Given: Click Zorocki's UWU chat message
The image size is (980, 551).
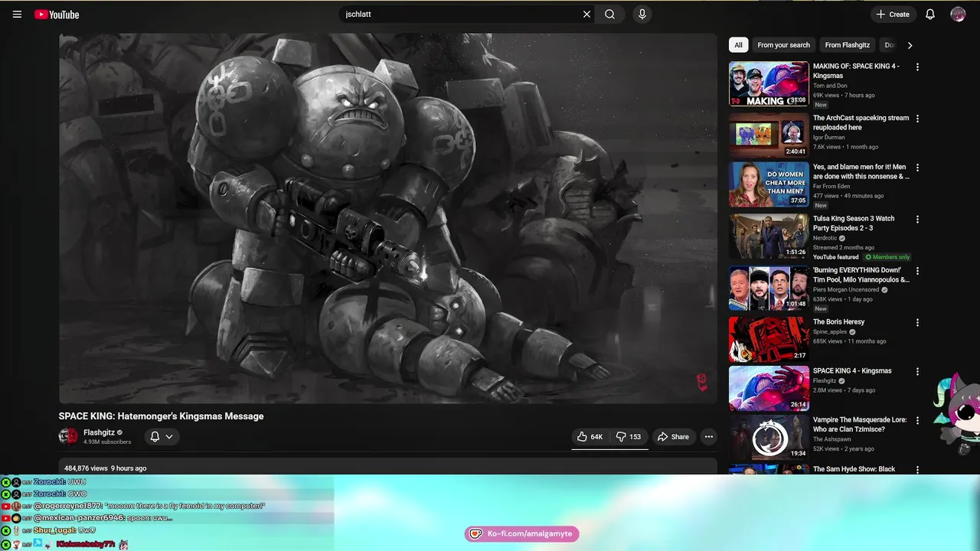Looking at the screenshot, I should coord(59,482).
